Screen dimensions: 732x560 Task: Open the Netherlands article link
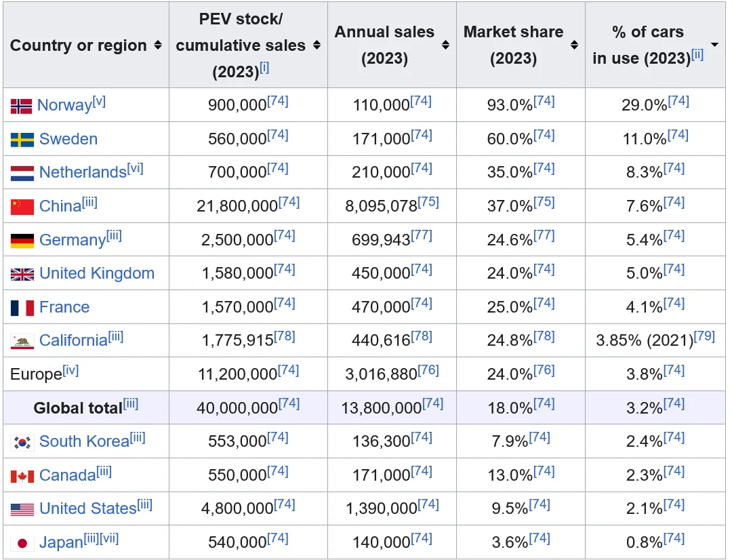point(83,172)
